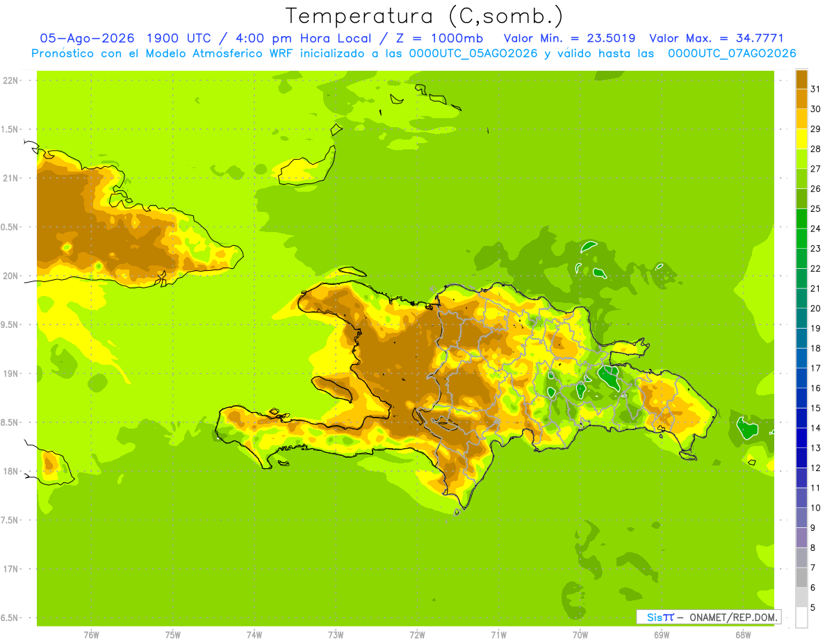Viewport: 834px width, 644px height.
Task: Click latitude label "22N"
Action: point(10,81)
